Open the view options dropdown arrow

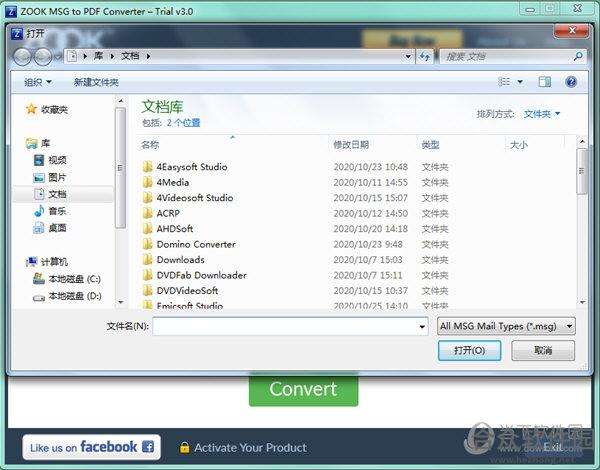(x=520, y=82)
